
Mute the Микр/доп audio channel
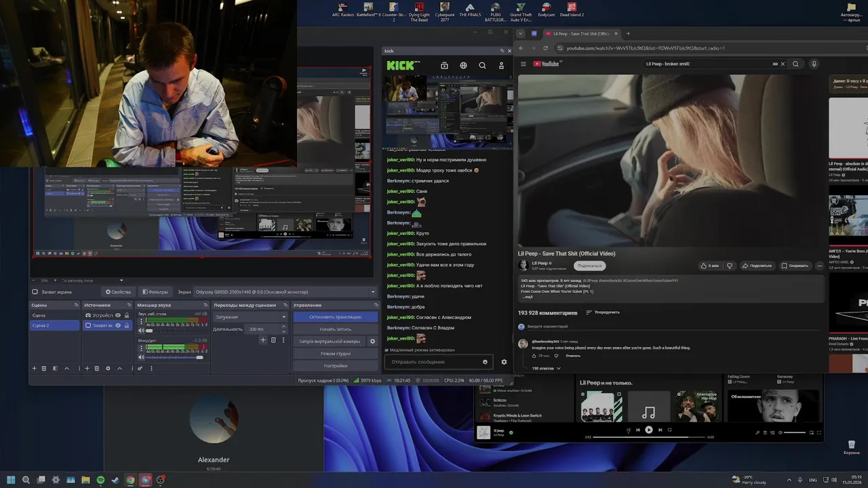(x=141, y=357)
